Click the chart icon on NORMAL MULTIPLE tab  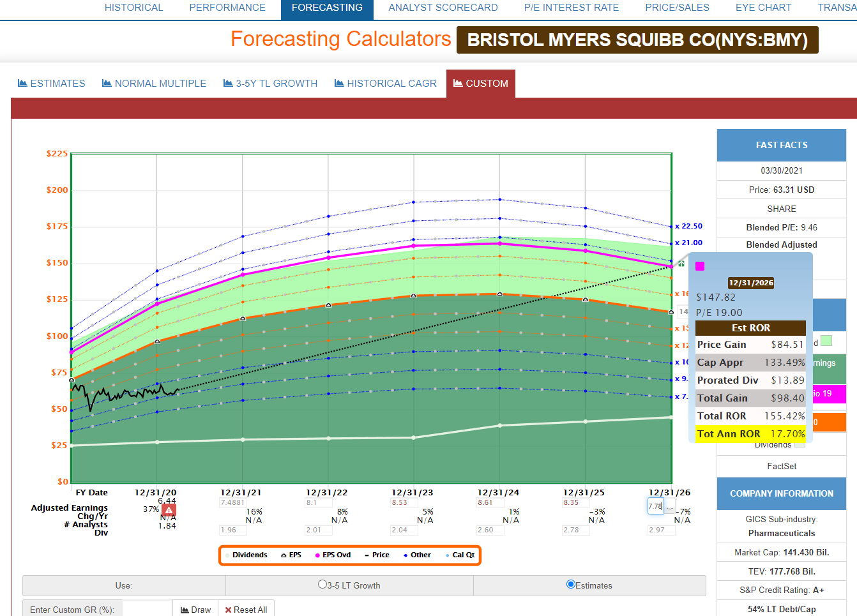107,83
